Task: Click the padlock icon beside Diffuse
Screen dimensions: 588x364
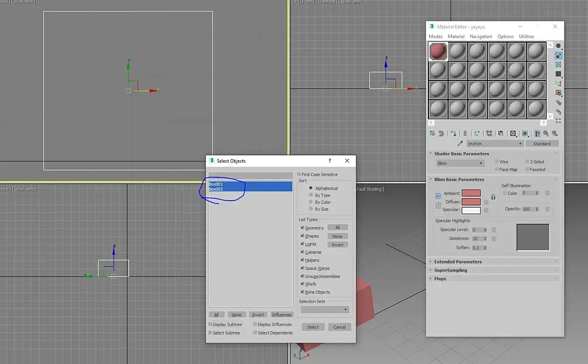Action: click(x=493, y=197)
